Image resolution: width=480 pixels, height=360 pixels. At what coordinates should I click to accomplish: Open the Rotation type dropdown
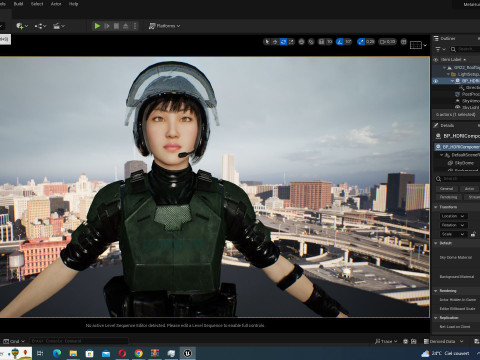454,225
